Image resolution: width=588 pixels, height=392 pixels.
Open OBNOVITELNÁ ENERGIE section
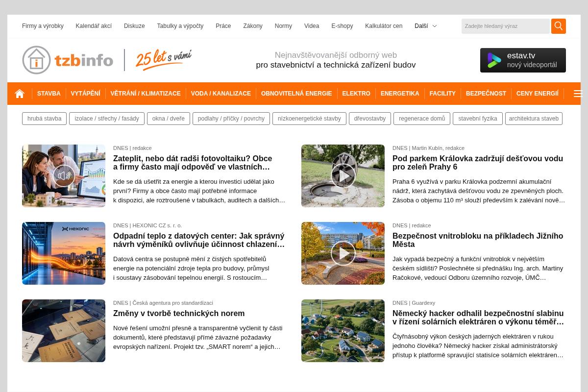(296, 94)
